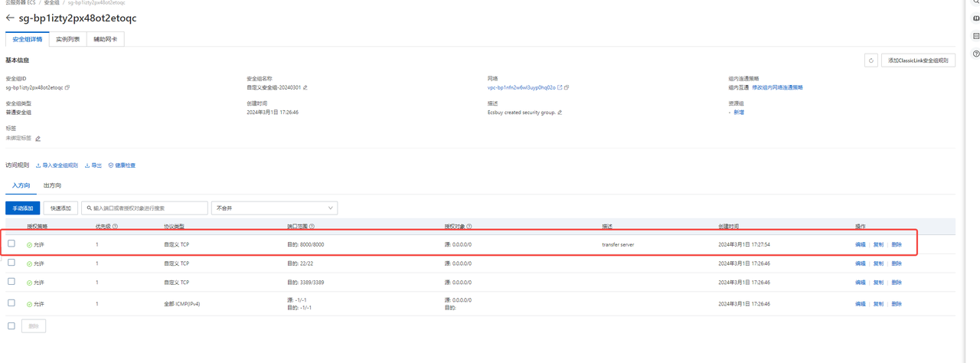Click 编辑 for the 8000/8000 rule
Screen dimensions: 980x363
(860, 244)
